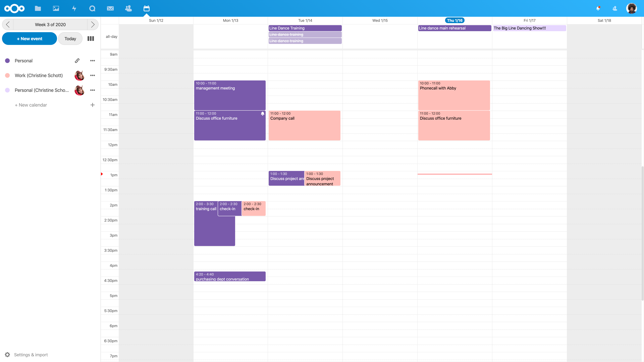This screenshot has width=644, height=362.
Task: Go to the previous week
Action: point(8,24)
